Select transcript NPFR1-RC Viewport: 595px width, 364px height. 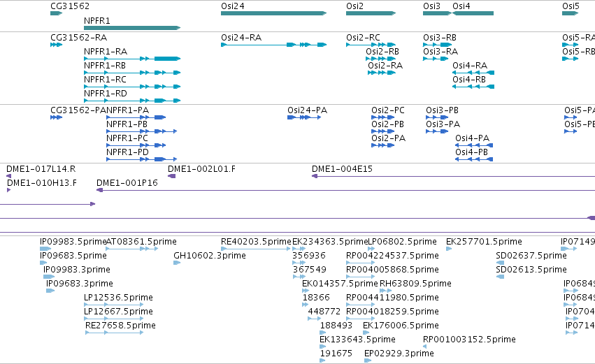(105, 80)
